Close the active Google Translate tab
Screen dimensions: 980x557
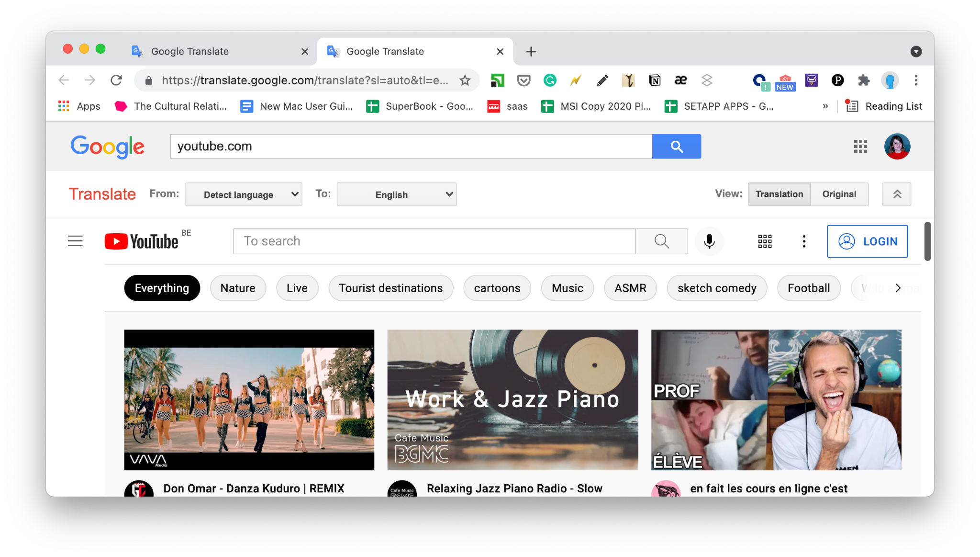[500, 51]
